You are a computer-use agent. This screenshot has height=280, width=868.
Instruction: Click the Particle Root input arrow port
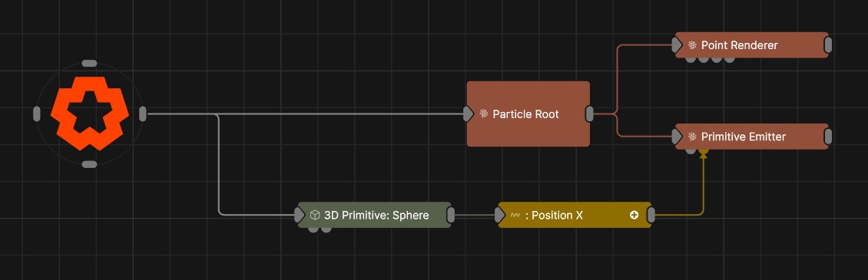[469, 114]
